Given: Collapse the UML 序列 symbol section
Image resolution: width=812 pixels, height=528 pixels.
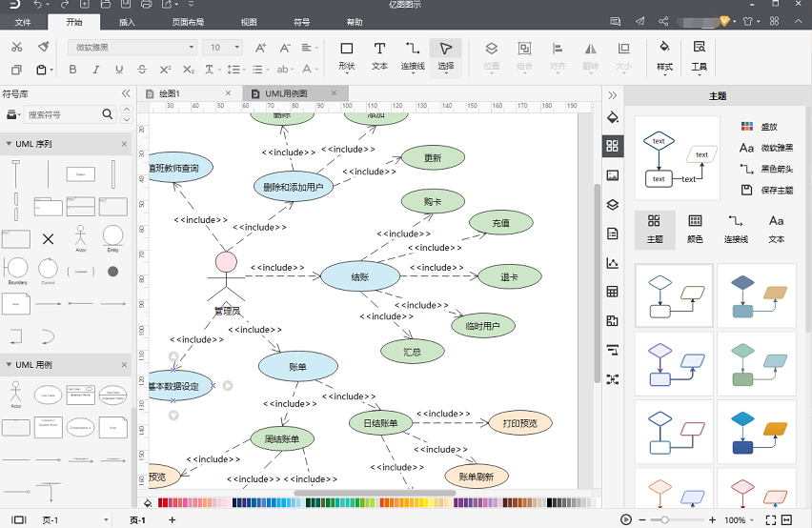Looking at the screenshot, I should [x=9, y=144].
